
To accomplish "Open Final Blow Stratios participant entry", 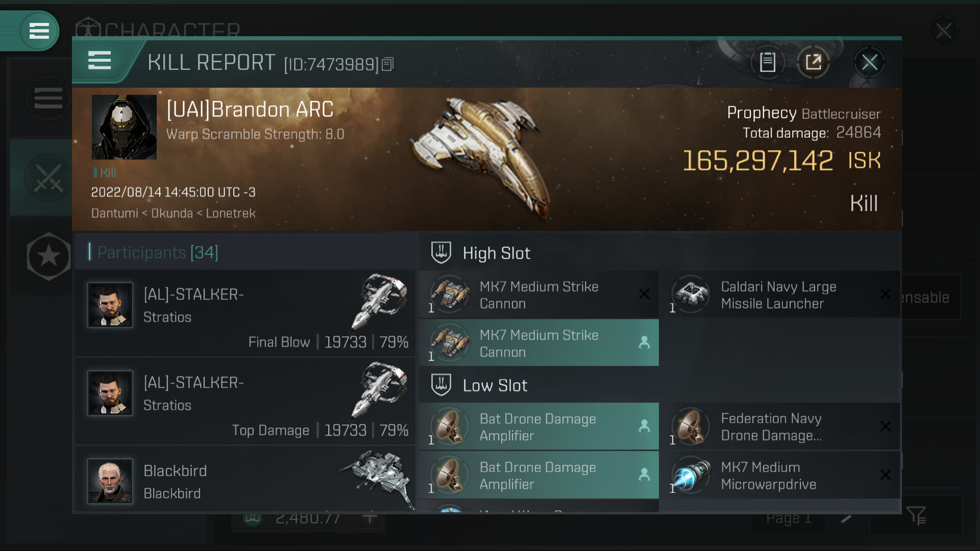I will (x=245, y=313).
